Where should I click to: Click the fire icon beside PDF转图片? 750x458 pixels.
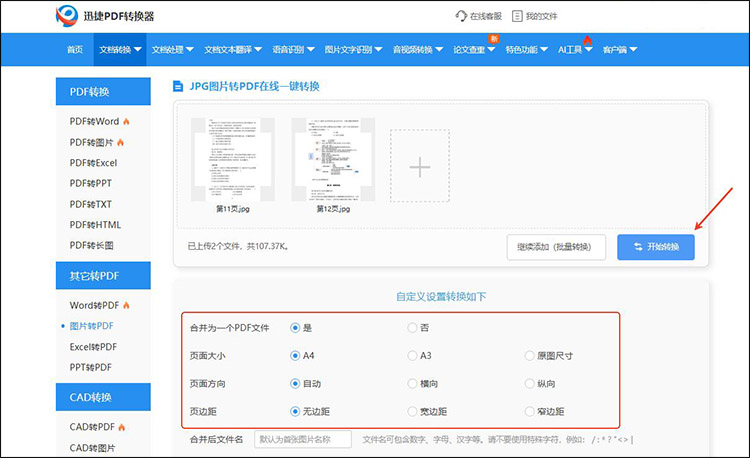tap(121, 142)
